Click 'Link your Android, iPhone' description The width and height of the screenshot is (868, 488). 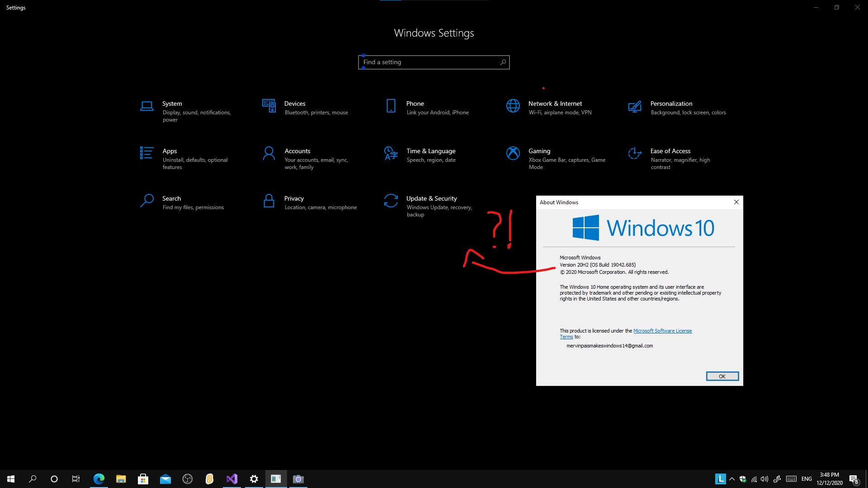click(x=438, y=113)
